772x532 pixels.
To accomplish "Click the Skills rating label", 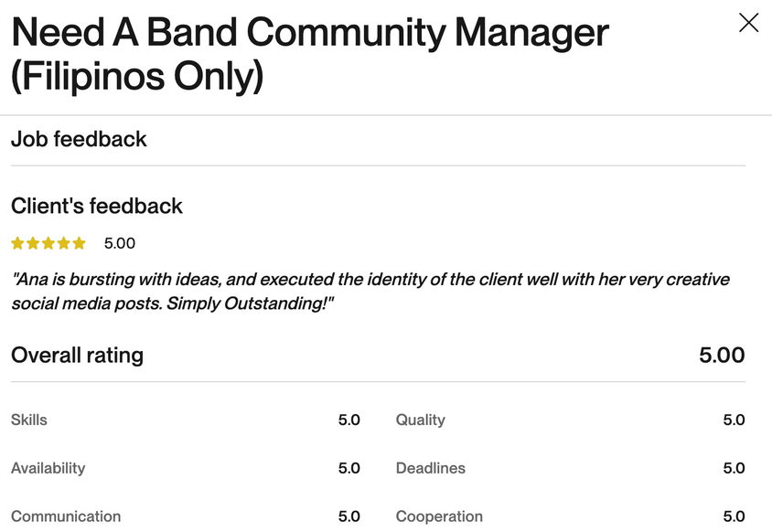I will pos(29,420).
